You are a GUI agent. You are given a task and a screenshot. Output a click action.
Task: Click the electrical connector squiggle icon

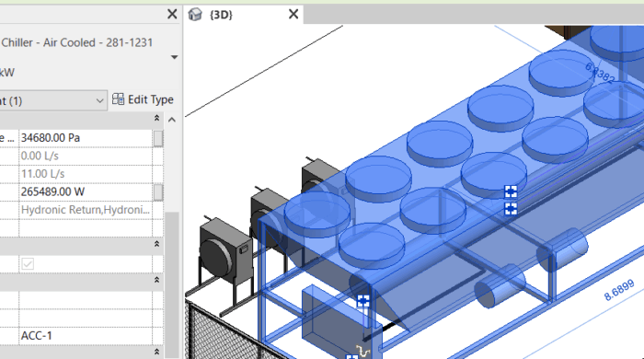pyautogui.click(x=363, y=352)
